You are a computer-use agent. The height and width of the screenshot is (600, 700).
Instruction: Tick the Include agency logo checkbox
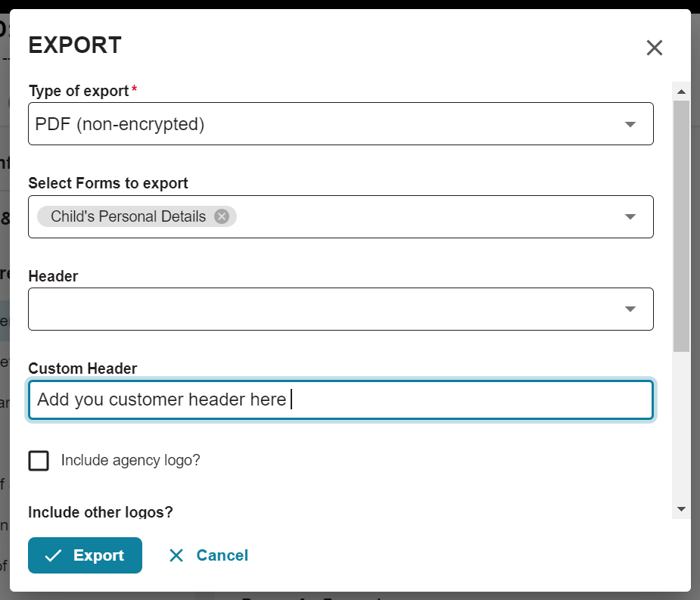[39, 460]
